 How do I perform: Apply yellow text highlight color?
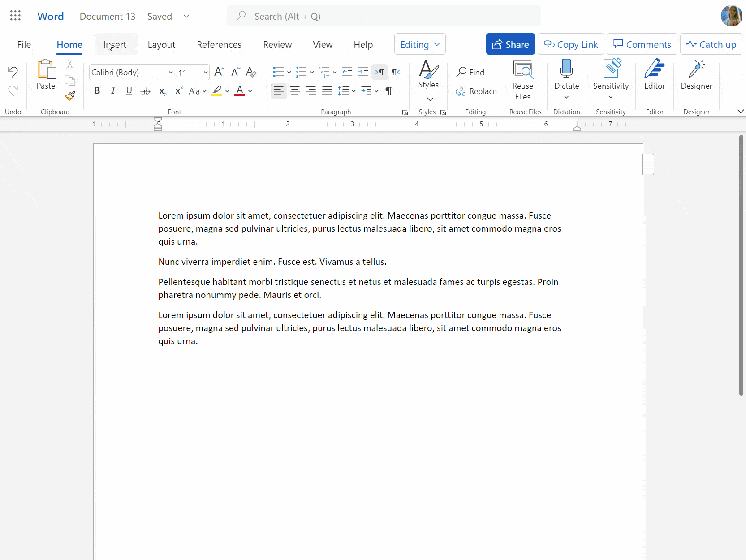click(217, 91)
